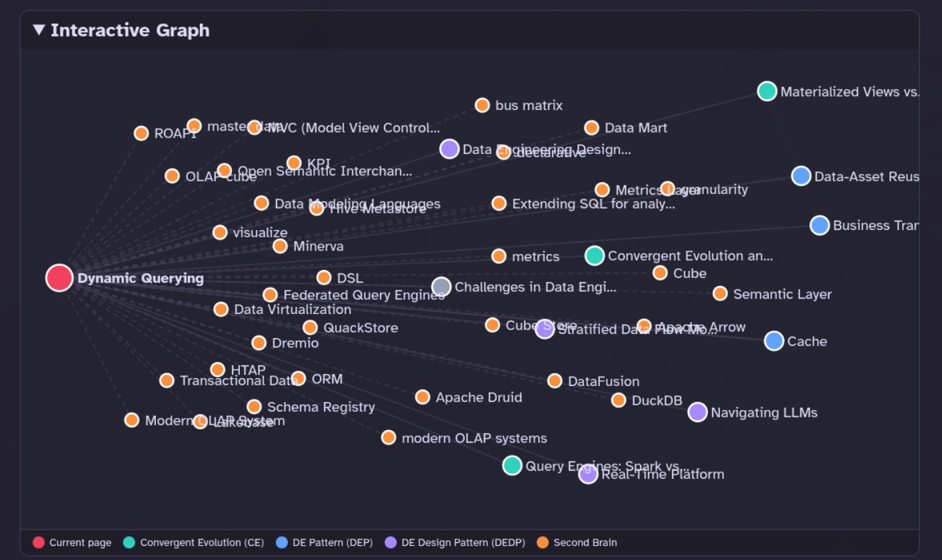This screenshot has height=560, width=942.
Task: Click the Materialized Views vs node
Action: (767, 91)
